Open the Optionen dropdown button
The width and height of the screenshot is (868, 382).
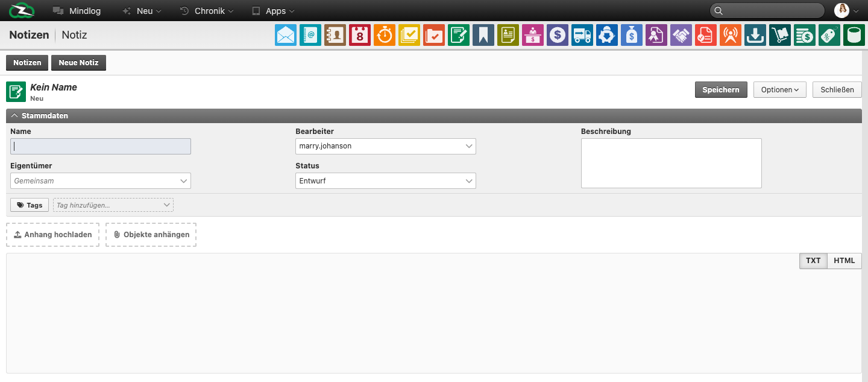click(780, 89)
